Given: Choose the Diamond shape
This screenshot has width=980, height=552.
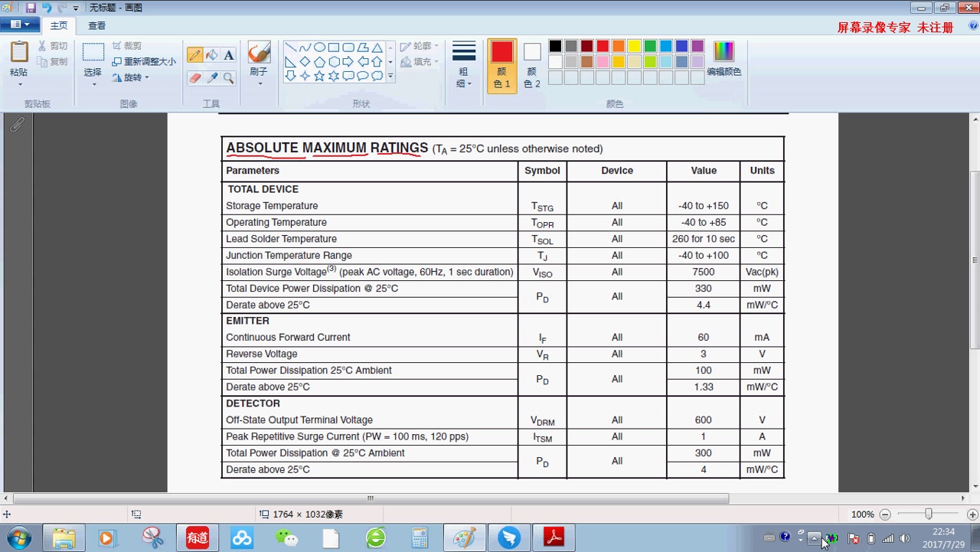Looking at the screenshot, I should 305,61.
